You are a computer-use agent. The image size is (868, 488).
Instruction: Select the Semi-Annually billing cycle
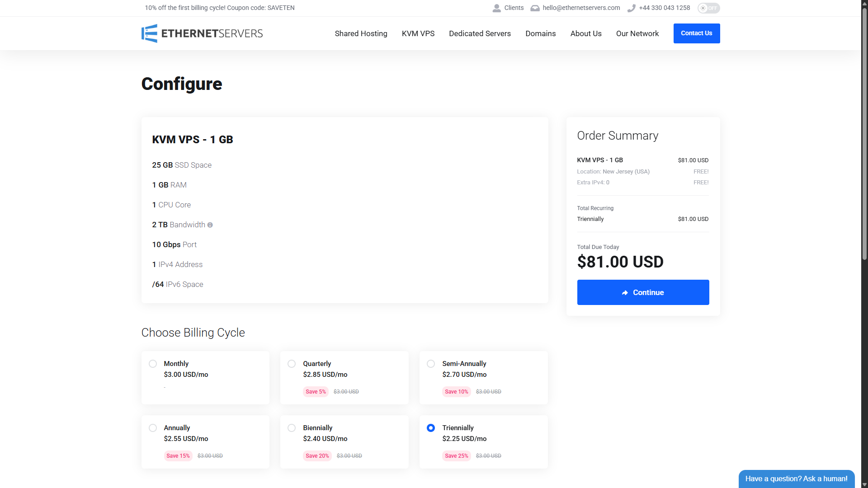(x=431, y=364)
